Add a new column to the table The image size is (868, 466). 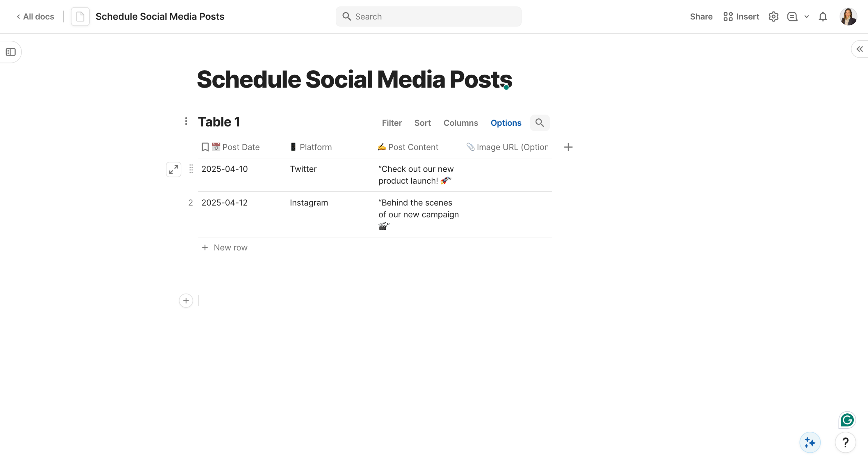pyautogui.click(x=568, y=147)
